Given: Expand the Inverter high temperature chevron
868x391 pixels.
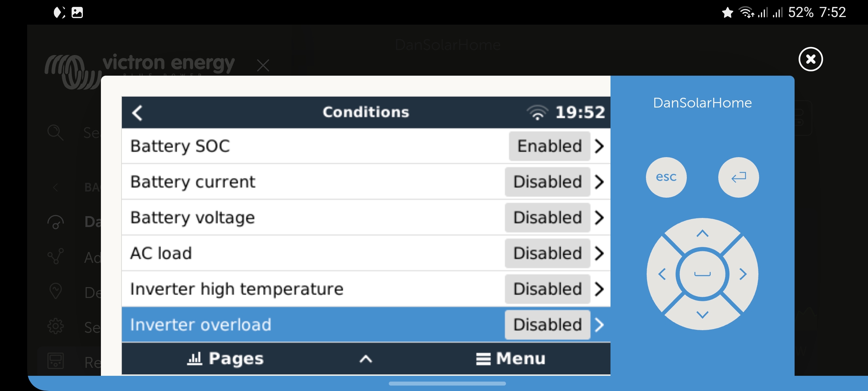Looking at the screenshot, I should click(599, 289).
